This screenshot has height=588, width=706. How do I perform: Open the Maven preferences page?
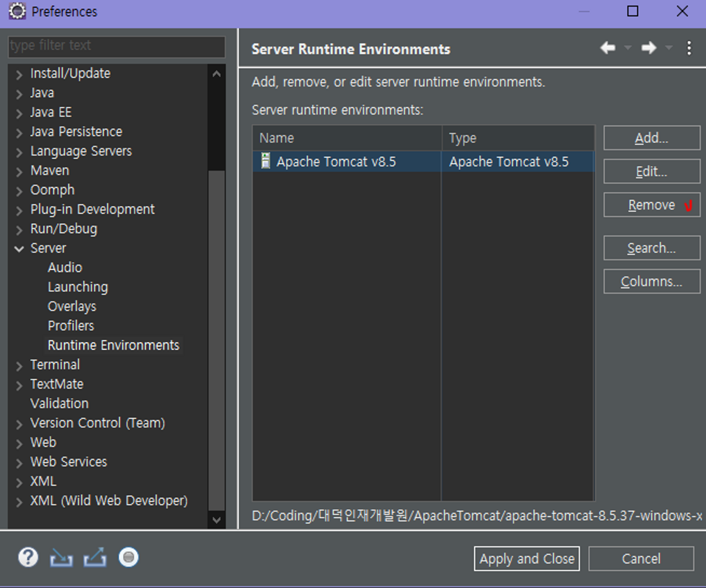click(50, 170)
